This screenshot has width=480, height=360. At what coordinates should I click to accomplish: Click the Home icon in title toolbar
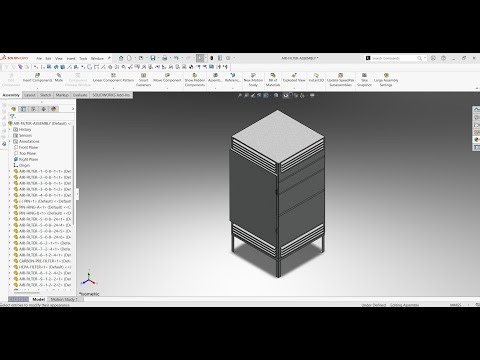point(121,58)
